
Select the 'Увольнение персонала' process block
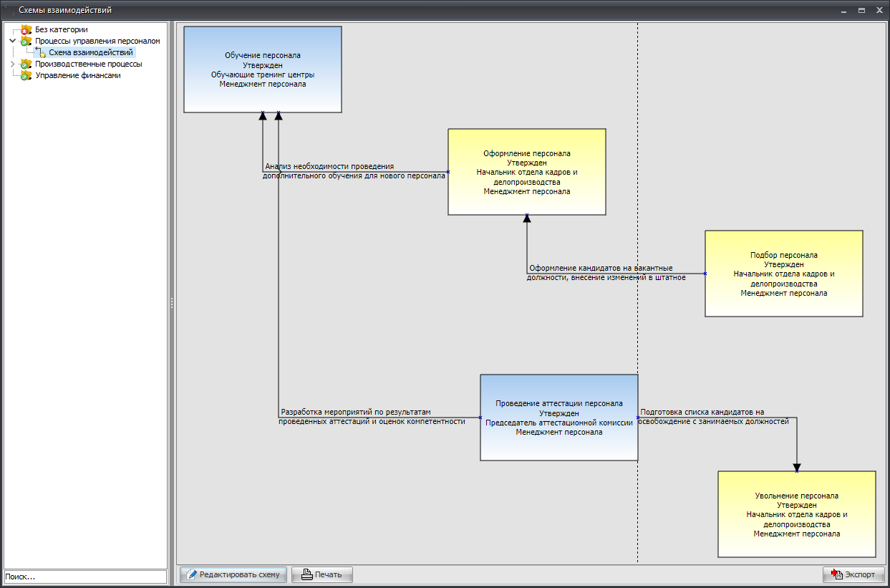(x=796, y=514)
